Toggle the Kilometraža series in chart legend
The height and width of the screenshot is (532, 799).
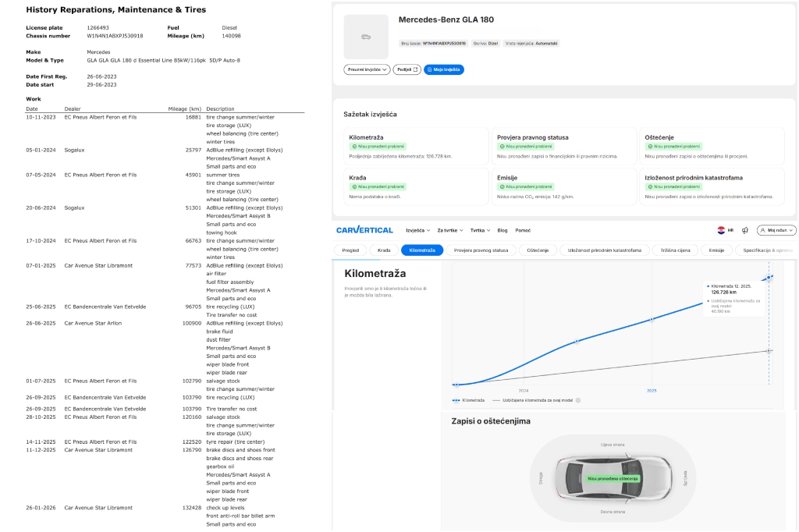(x=469, y=400)
